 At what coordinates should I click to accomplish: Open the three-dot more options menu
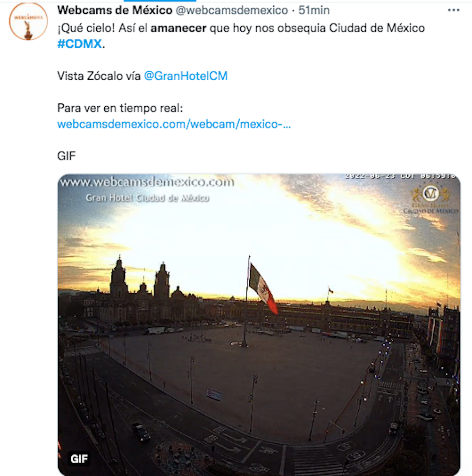[454, 10]
